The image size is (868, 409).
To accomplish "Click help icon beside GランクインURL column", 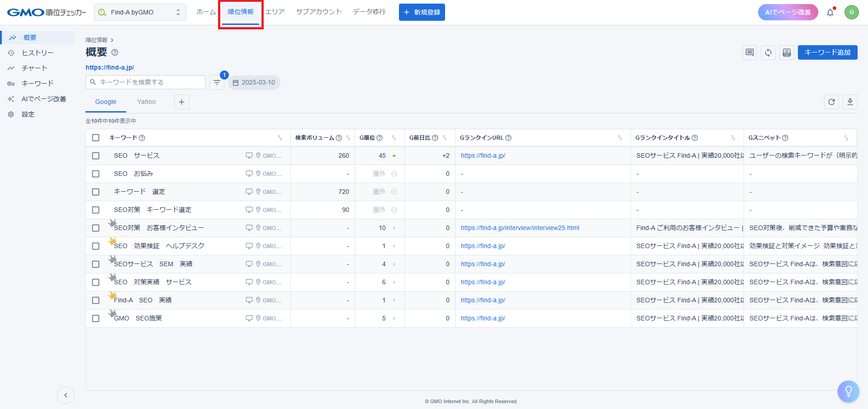I will tap(508, 138).
